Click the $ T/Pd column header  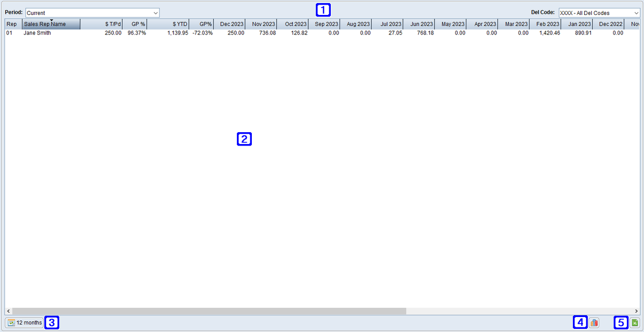click(x=111, y=24)
